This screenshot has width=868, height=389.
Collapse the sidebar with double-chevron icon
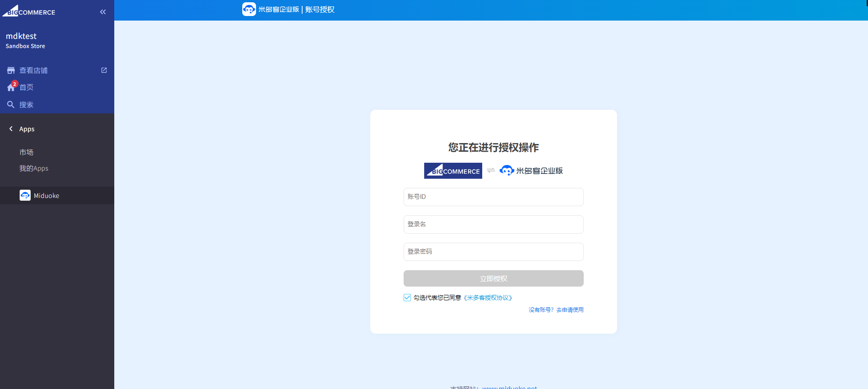pos(103,12)
